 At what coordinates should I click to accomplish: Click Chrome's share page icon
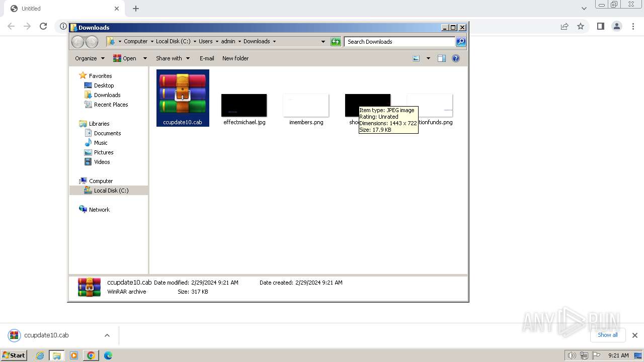pyautogui.click(x=565, y=26)
